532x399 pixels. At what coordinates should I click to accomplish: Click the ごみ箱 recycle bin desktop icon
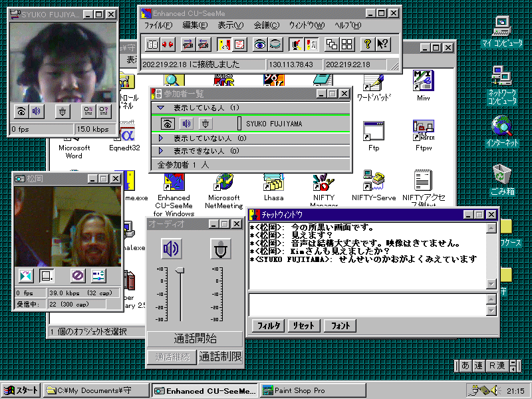click(502, 175)
